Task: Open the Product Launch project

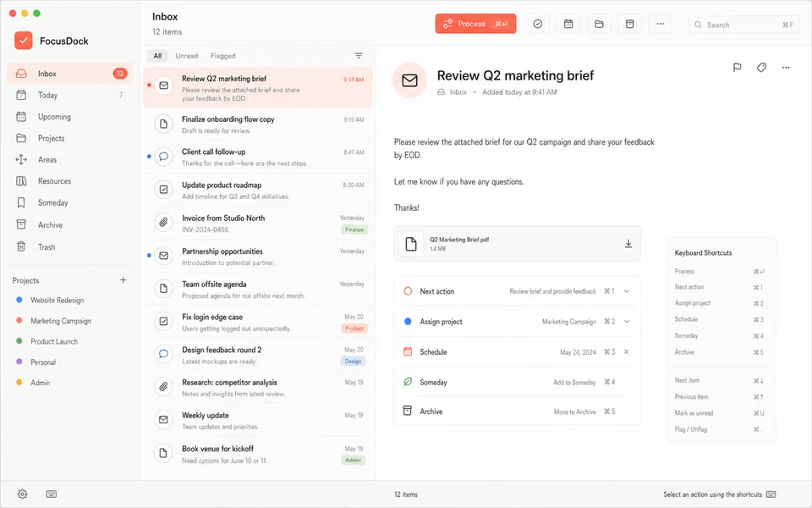Action: (54, 341)
